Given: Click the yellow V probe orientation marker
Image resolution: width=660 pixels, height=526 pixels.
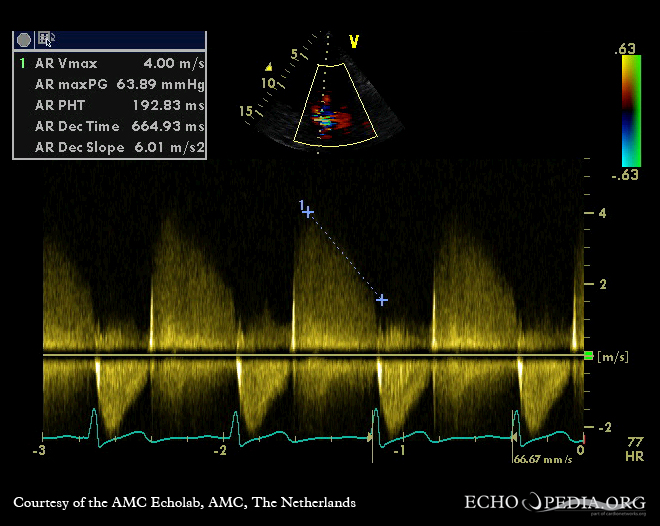Looking at the screenshot, I should [x=353, y=41].
